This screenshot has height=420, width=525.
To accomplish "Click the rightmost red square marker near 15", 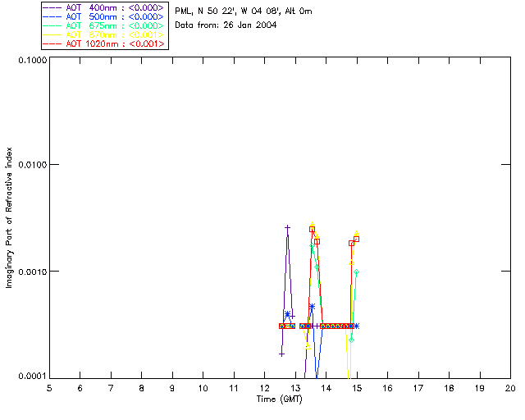I will pyautogui.click(x=357, y=240).
